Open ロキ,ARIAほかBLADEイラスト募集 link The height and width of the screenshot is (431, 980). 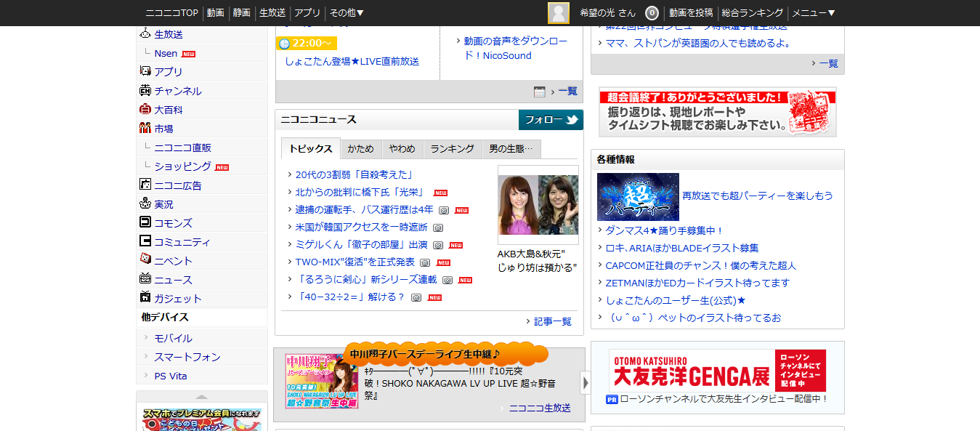pos(682,248)
